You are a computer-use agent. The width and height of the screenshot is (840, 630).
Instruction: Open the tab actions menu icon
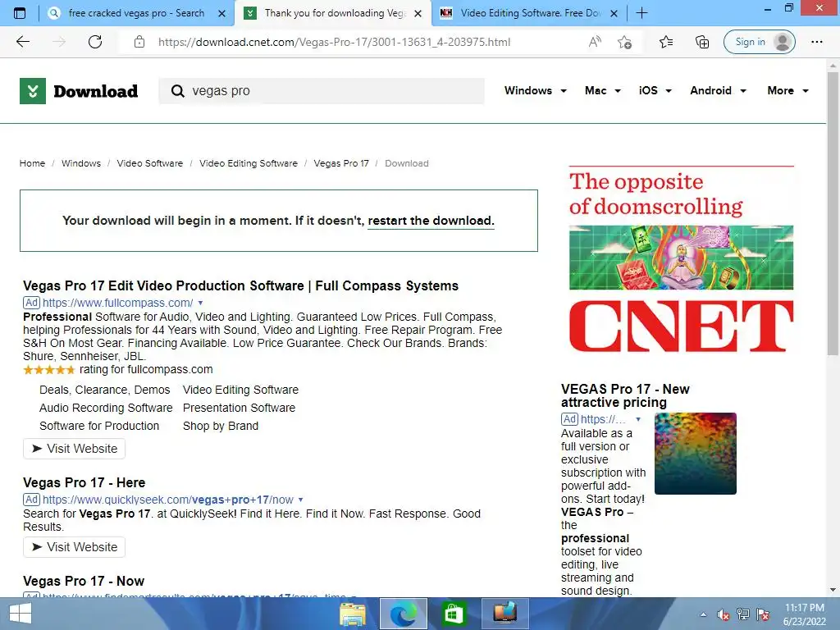click(x=20, y=13)
